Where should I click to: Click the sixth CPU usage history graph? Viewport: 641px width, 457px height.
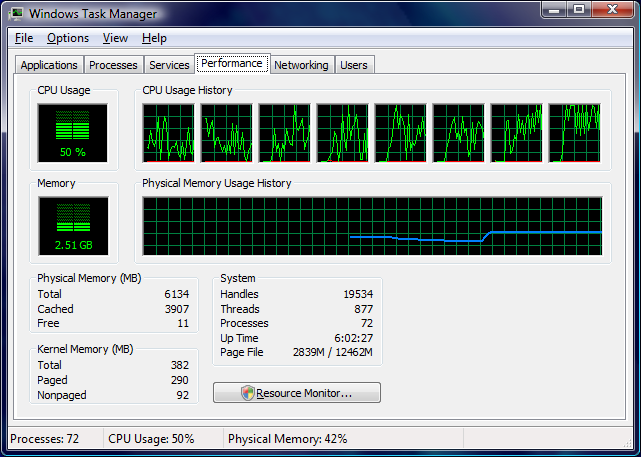pyautogui.click(x=459, y=133)
